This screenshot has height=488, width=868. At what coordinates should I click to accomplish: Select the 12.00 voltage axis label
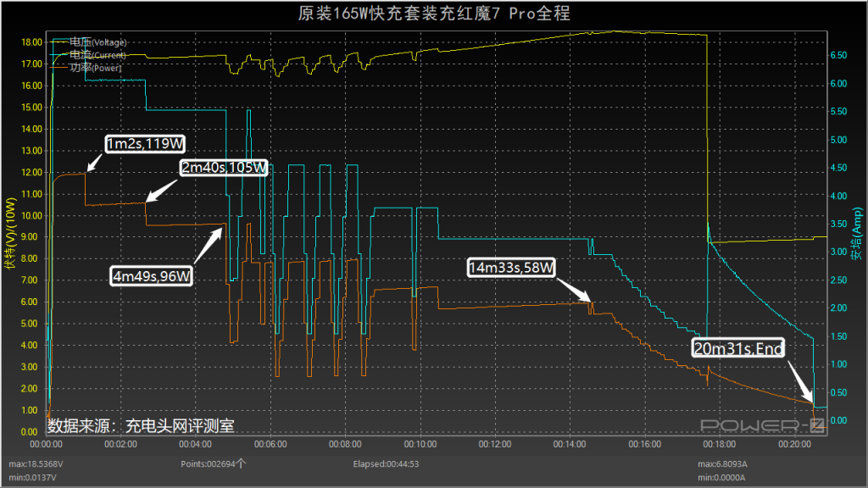(x=31, y=172)
